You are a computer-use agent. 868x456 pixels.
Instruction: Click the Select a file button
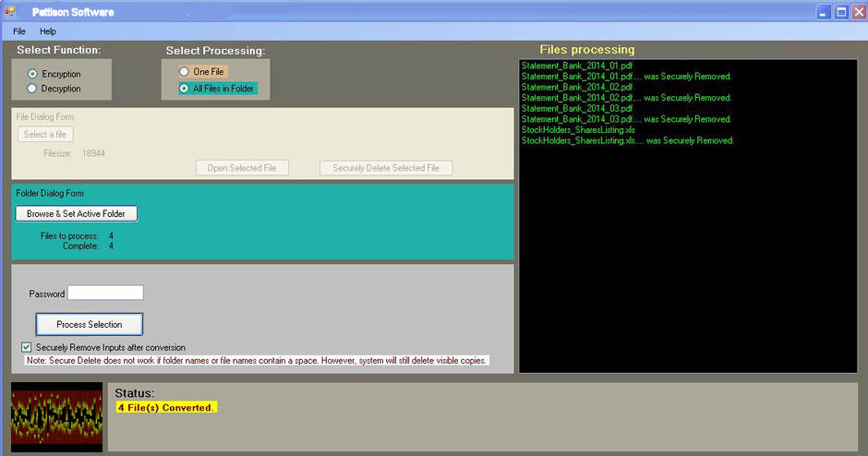45,135
